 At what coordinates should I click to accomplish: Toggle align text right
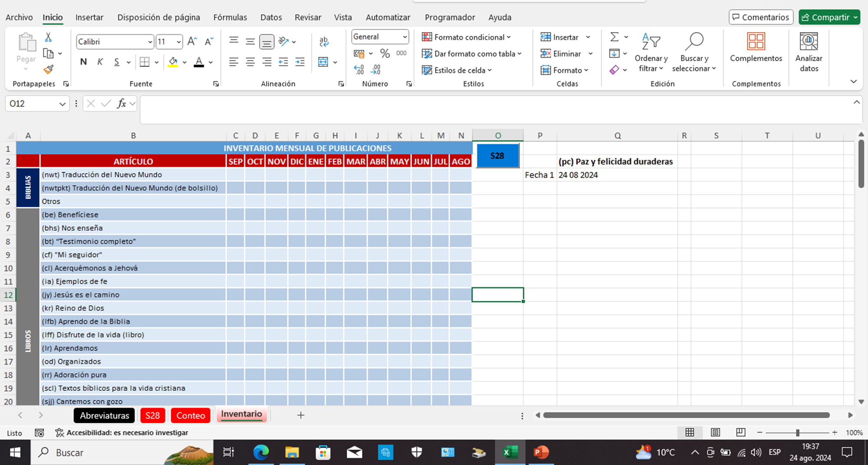coord(266,62)
